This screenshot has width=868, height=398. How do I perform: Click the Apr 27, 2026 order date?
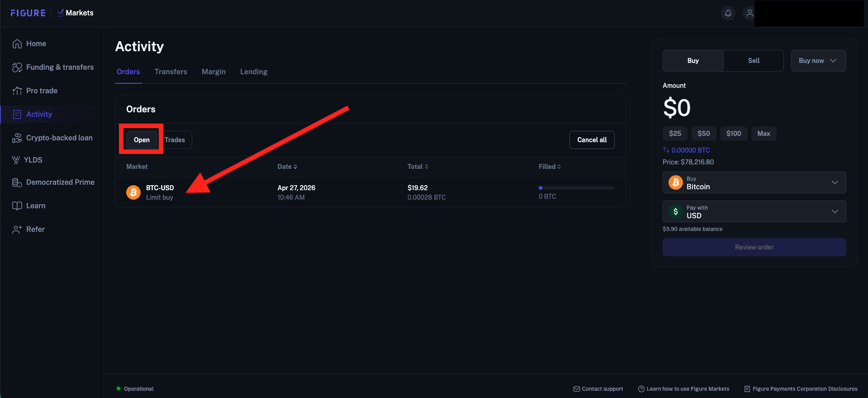click(x=296, y=188)
